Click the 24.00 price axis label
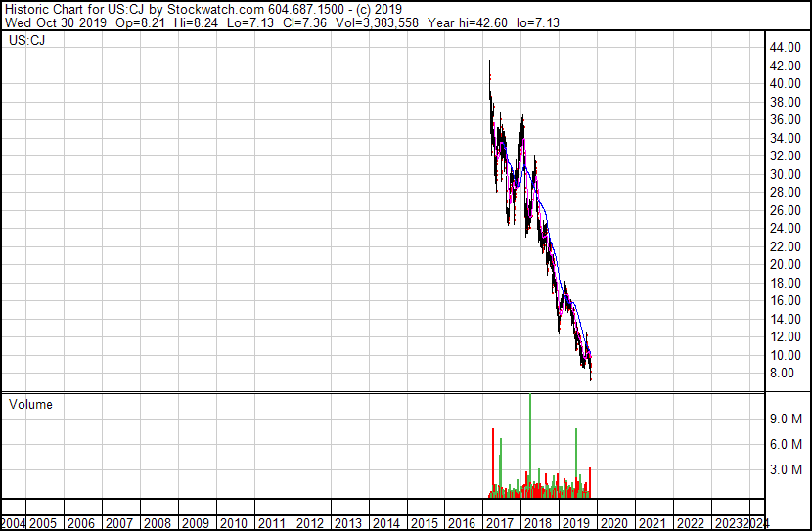 785,229
